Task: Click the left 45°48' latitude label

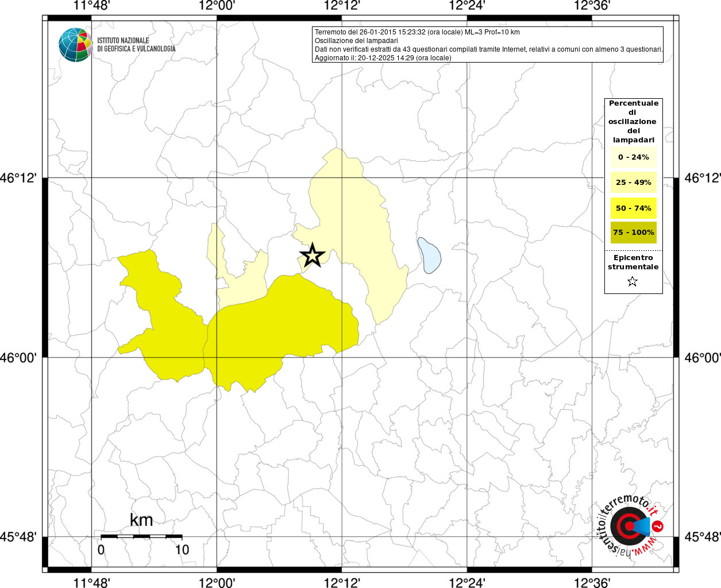Action: pos(19,537)
